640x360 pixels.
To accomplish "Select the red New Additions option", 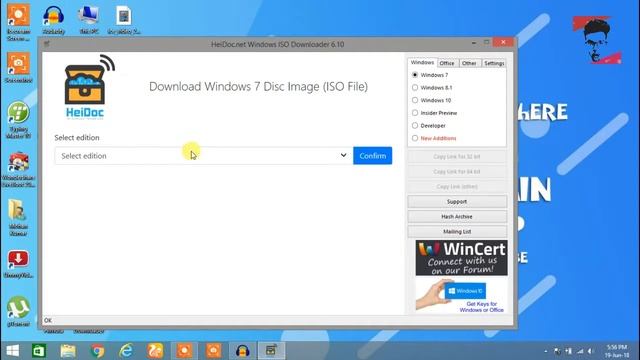I will coord(415,138).
